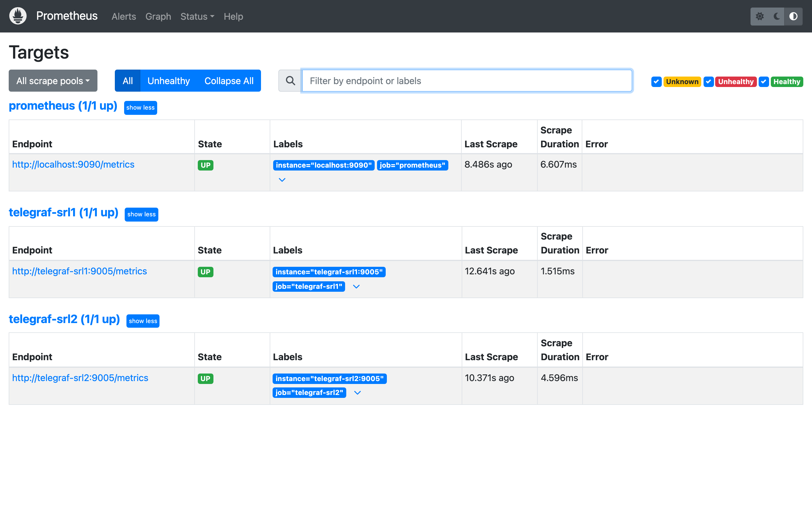The height and width of the screenshot is (522, 812).
Task: Switch to the light theme sun icon
Action: [760, 16]
